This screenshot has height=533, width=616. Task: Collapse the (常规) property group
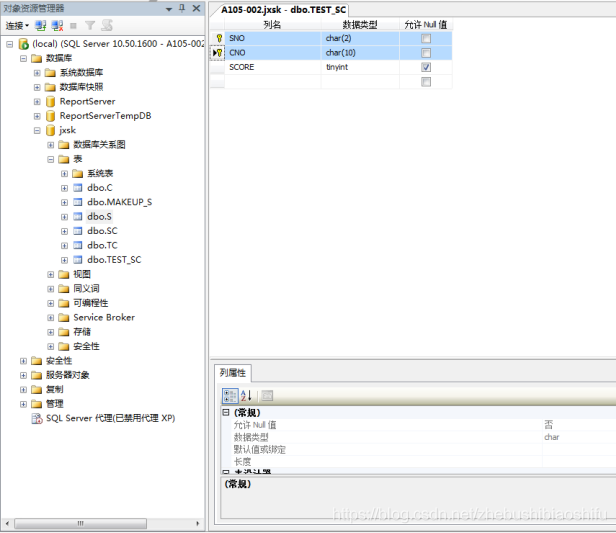pos(226,412)
